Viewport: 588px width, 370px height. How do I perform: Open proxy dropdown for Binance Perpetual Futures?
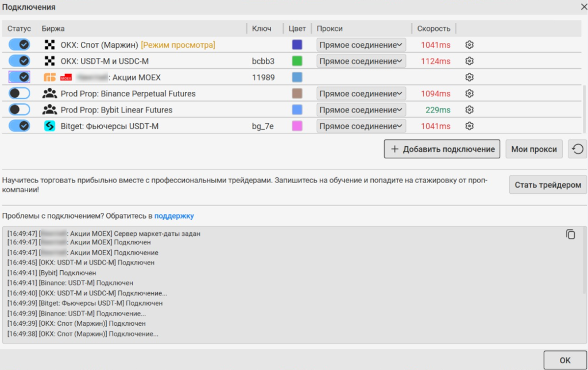pyautogui.click(x=361, y=94)
